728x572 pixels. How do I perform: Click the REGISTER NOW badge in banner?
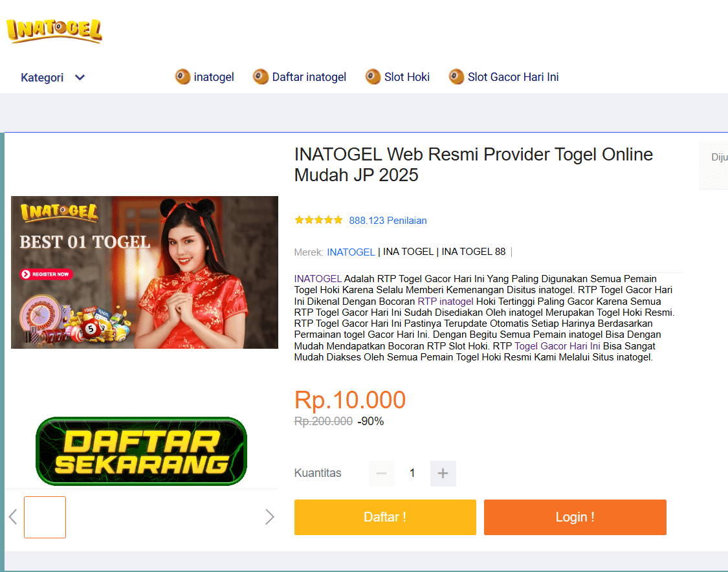pos(46,274)
